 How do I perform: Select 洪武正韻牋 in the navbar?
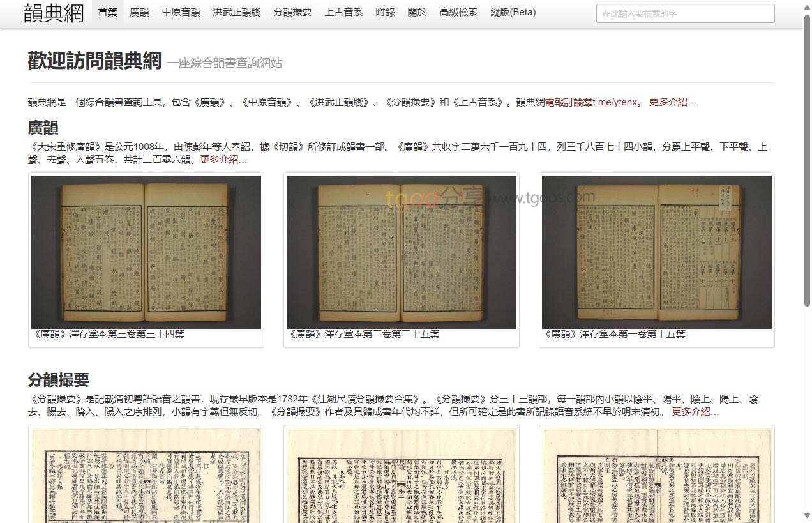pos(236,12)
